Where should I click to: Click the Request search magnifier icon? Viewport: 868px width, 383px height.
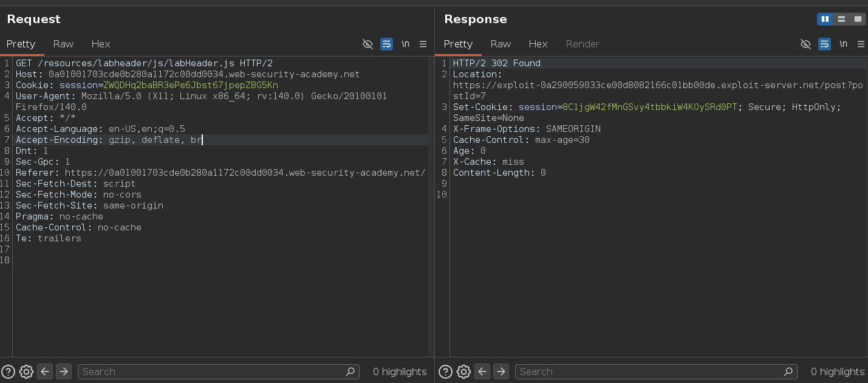point(350,371)
